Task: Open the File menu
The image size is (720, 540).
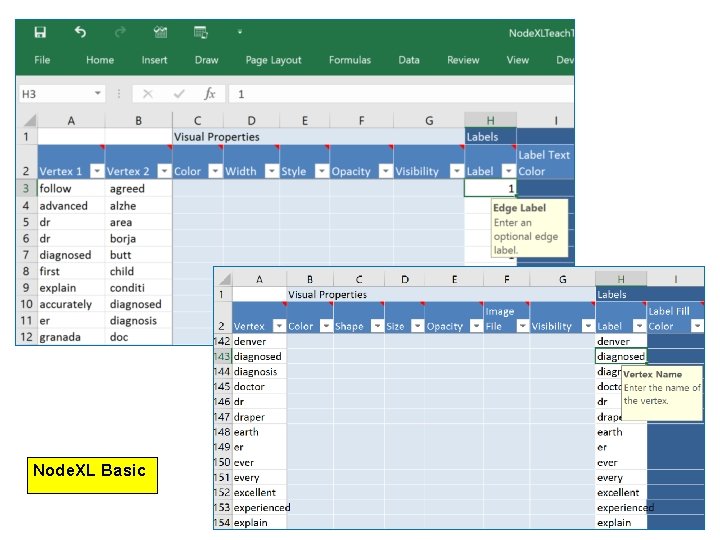Action: pyautogui.click(x=42, y=60)
